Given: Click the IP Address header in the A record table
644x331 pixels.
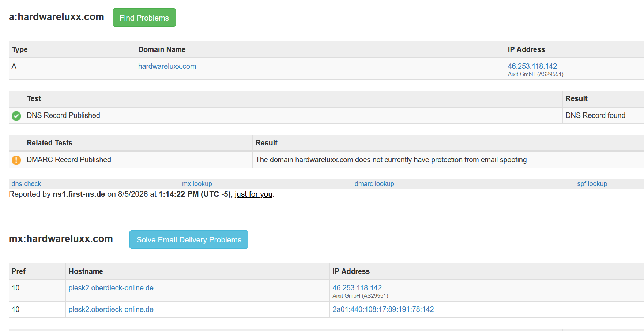Looking at the screenshot, I should (526, 49).
